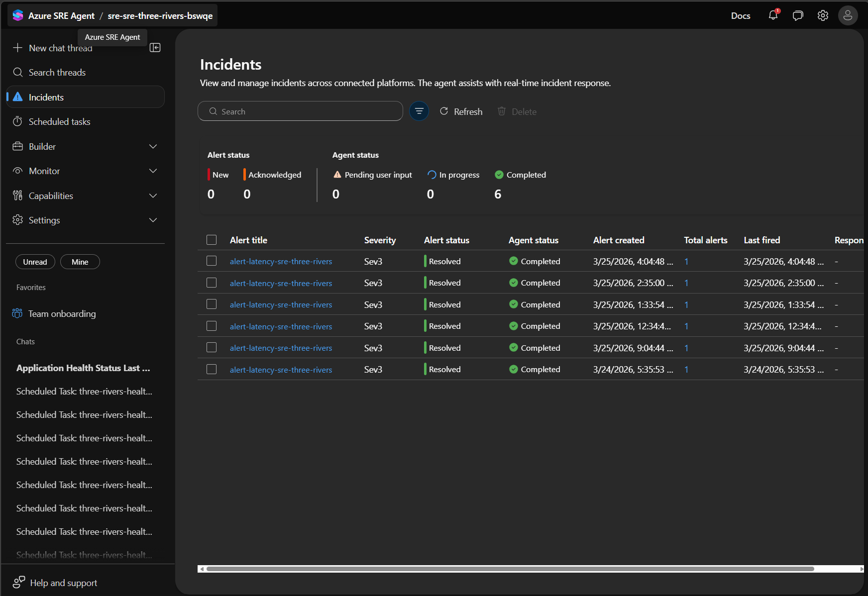Collapse the sidebar with the panel icon
Screen dimensions: 868x596
point(155,47)
